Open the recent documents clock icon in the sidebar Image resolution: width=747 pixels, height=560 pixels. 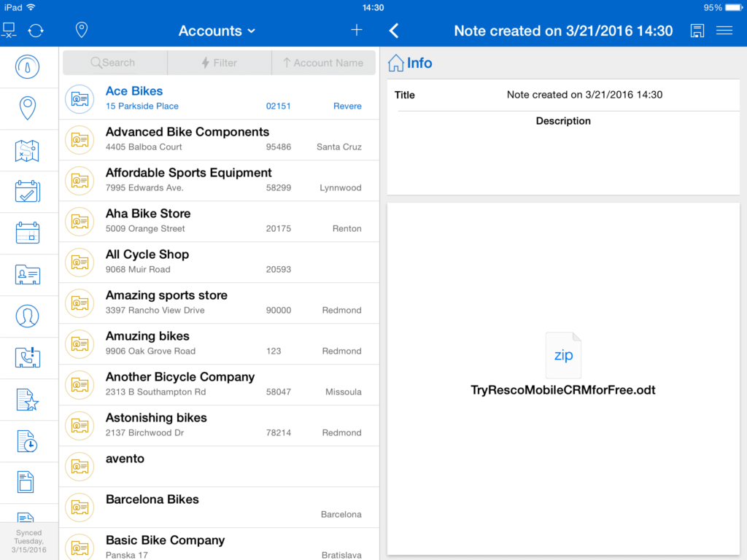click(x=28, y=440)
